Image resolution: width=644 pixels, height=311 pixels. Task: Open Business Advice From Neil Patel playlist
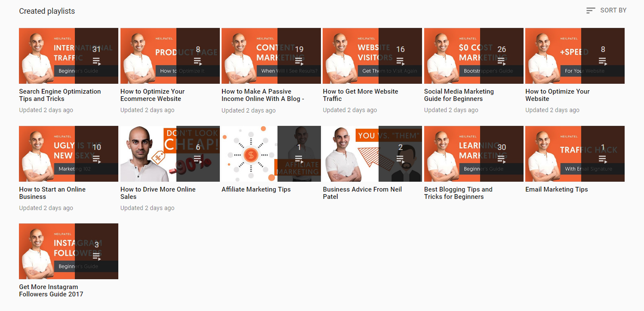[x=362, y=193]
